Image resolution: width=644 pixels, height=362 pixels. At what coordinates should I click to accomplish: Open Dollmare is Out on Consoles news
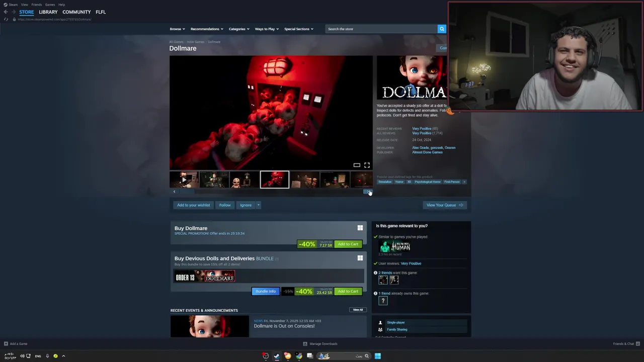point(284,326)
